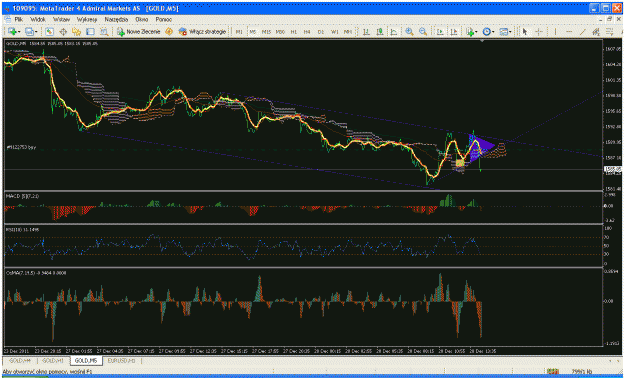This screenshot has height=378, width=625.
Task: Open the MetaEditor diamond icon
Action: [x=169, y=32]
